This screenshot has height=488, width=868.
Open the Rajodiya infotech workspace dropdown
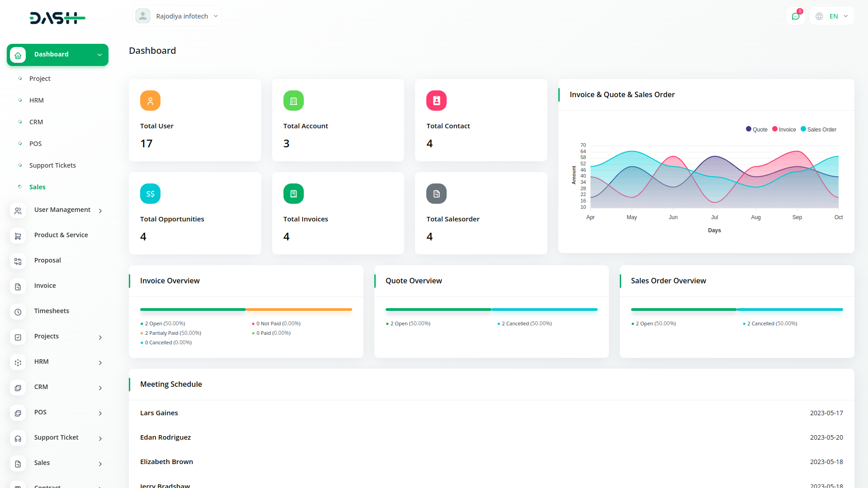[x=177, y=16]
